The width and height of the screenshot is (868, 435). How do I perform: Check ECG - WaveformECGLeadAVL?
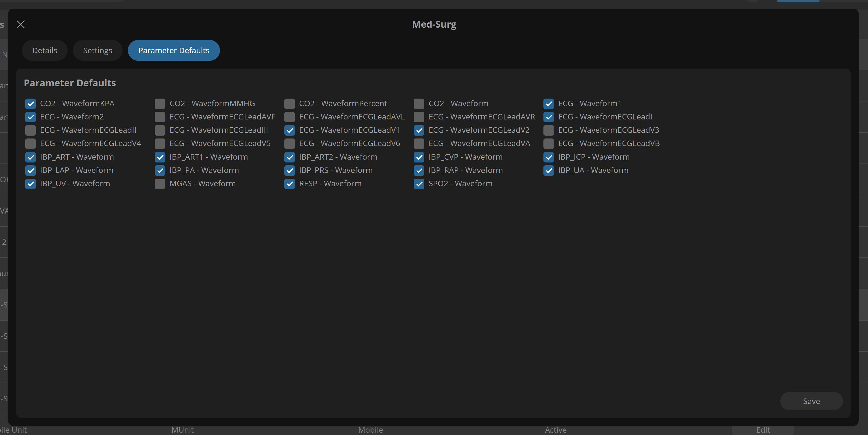tap(289, 117)
